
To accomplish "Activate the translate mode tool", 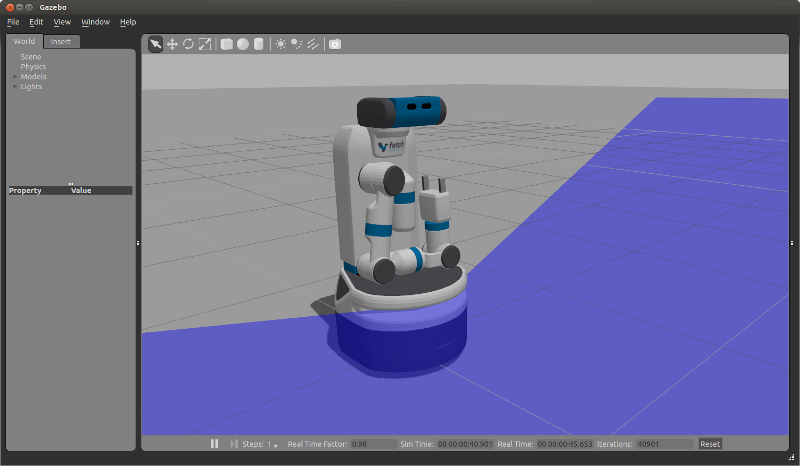I will pyautogui.click(x=172, y=44).
